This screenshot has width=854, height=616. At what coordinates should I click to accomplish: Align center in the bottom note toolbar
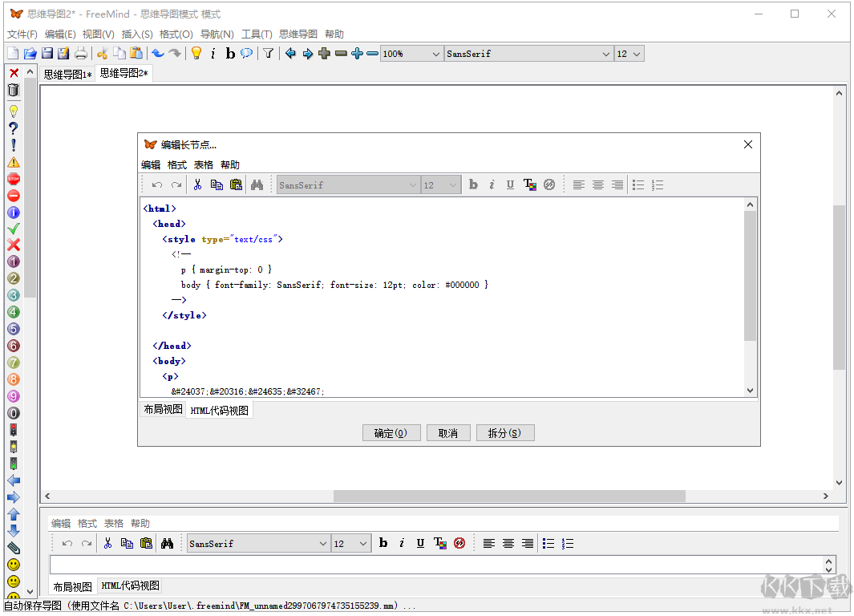pyautogui.click(x=508, y=543)
